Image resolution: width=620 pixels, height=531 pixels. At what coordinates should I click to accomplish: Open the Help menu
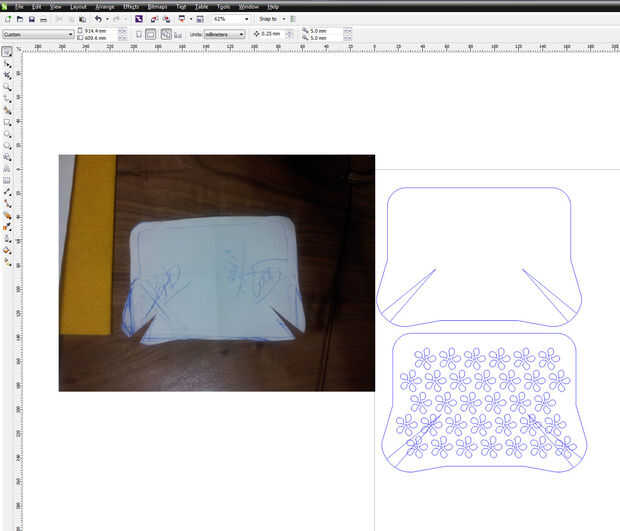273,7
